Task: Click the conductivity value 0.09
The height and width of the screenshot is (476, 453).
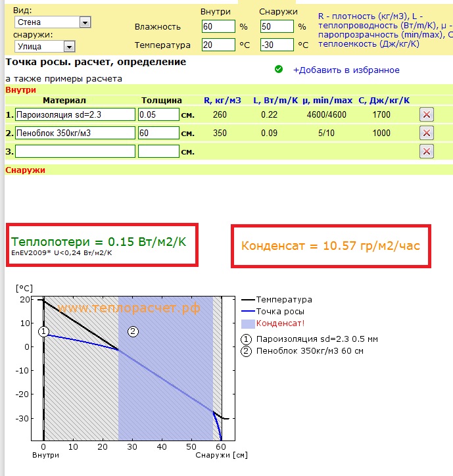Action: tap(270, 133)
